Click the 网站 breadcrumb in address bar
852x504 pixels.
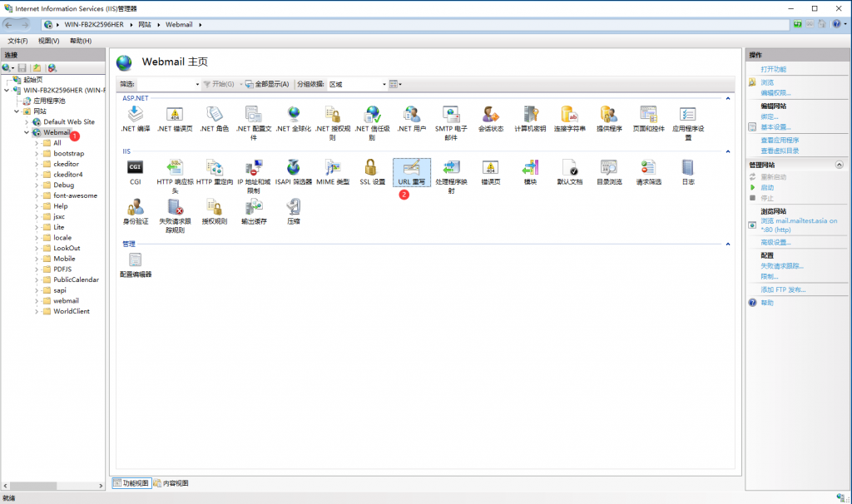pos(145,24)
